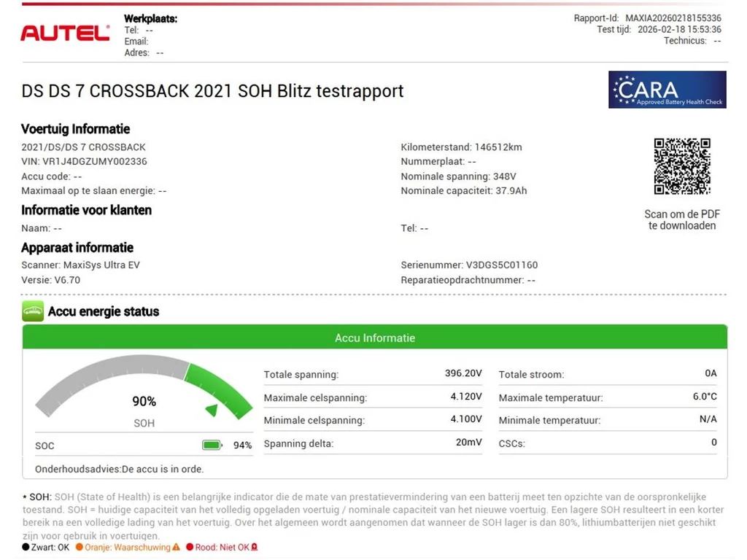This screenshot has width=747, height=560.
Task: Click the green SOC battery icon
Action: click(212, 445)
